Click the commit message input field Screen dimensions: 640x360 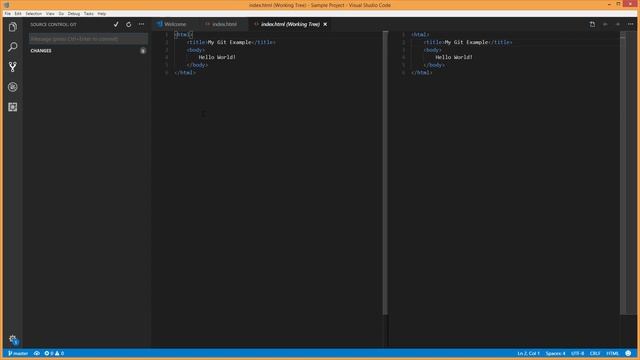click(88, 39)
